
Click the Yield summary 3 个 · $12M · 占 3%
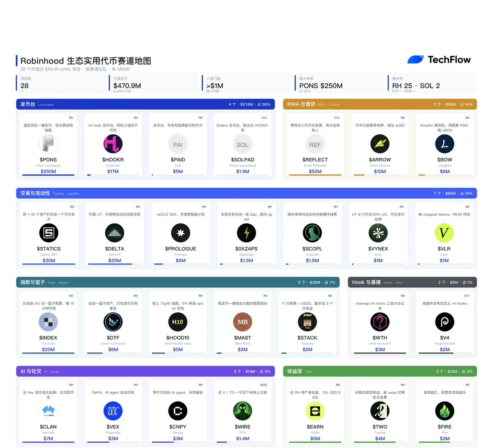point(454,371)
